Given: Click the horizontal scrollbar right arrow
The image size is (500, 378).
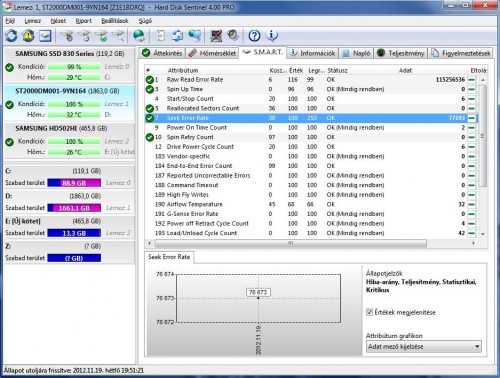Looking at the screenshot, I should [x=473, y=243].
